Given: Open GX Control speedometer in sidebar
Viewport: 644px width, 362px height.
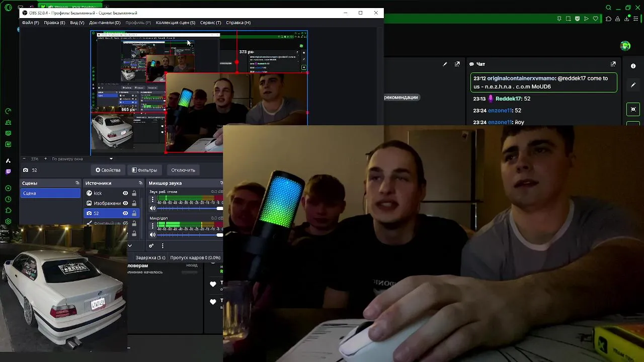Looking at the screenshot, I should point(8,111).
